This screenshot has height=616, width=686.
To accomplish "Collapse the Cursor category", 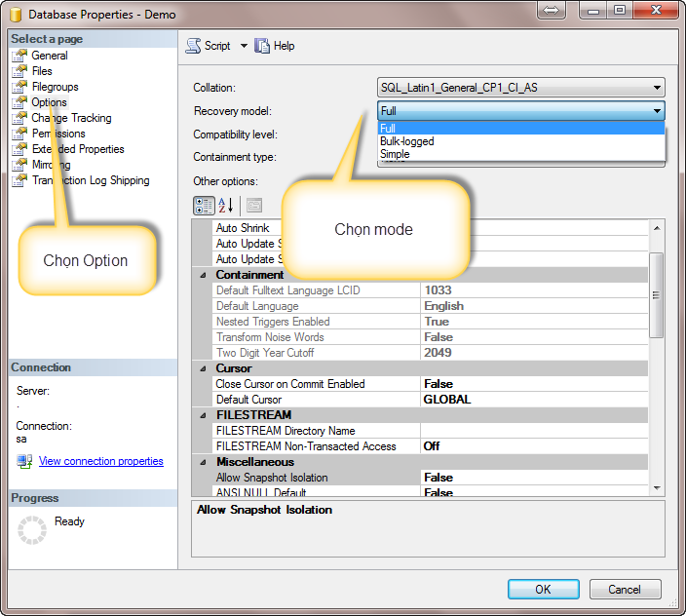I will click(x=203, y=368).
